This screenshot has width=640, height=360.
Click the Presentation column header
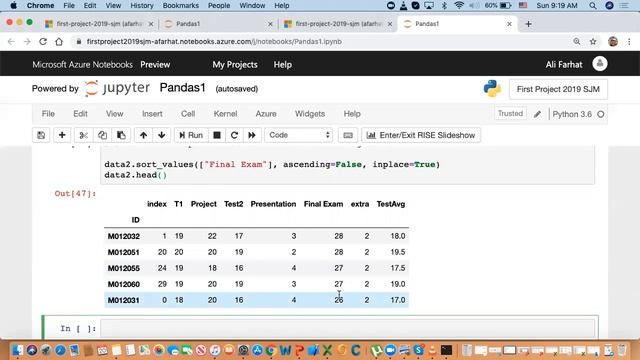(273, 204)
